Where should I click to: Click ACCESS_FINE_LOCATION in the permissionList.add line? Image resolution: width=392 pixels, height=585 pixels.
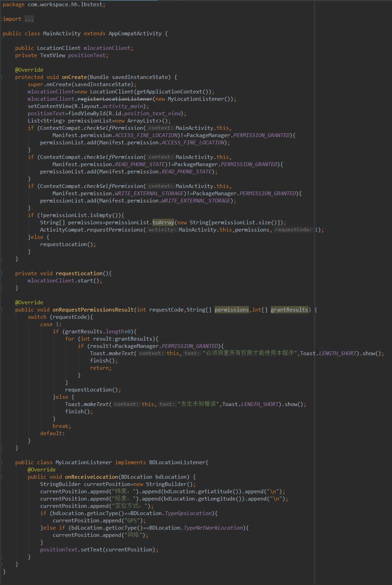(x=193, y=143)
